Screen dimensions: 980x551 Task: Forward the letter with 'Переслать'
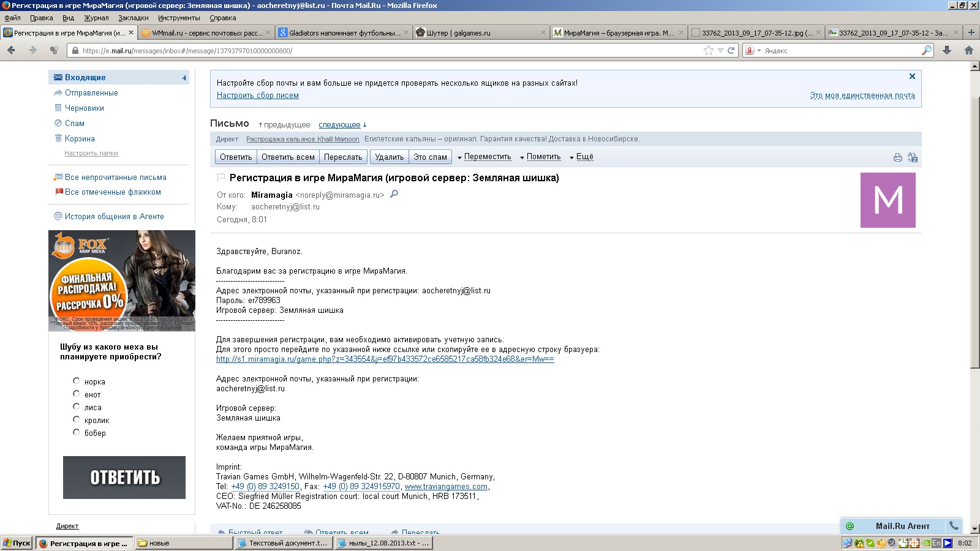click(343, 157)
